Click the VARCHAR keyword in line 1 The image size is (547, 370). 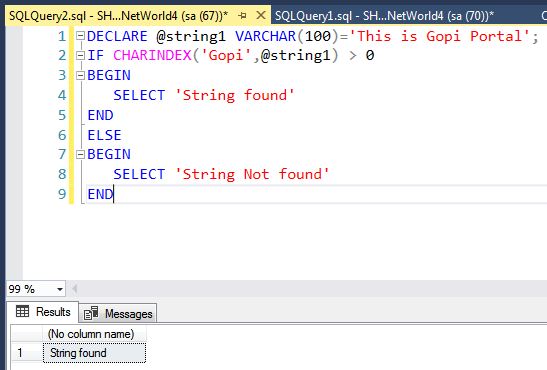click(265, 36)
